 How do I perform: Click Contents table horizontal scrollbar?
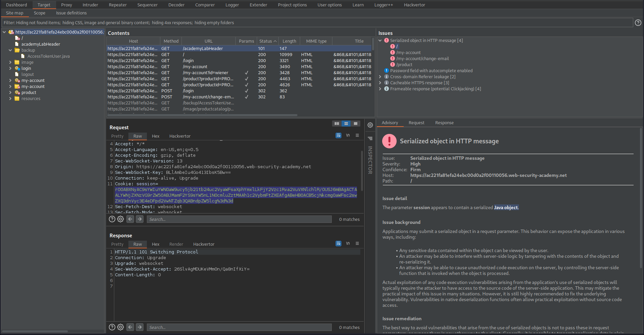202,115
